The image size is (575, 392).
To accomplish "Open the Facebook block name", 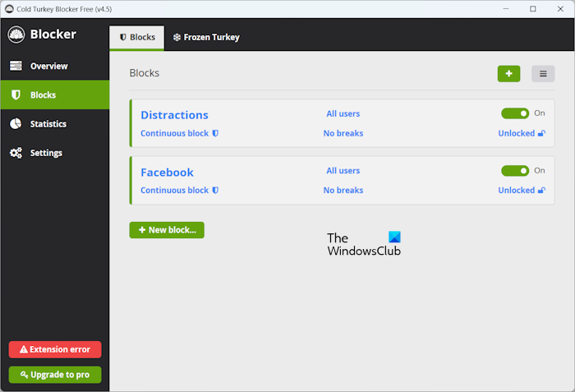I will coord(168,173).
